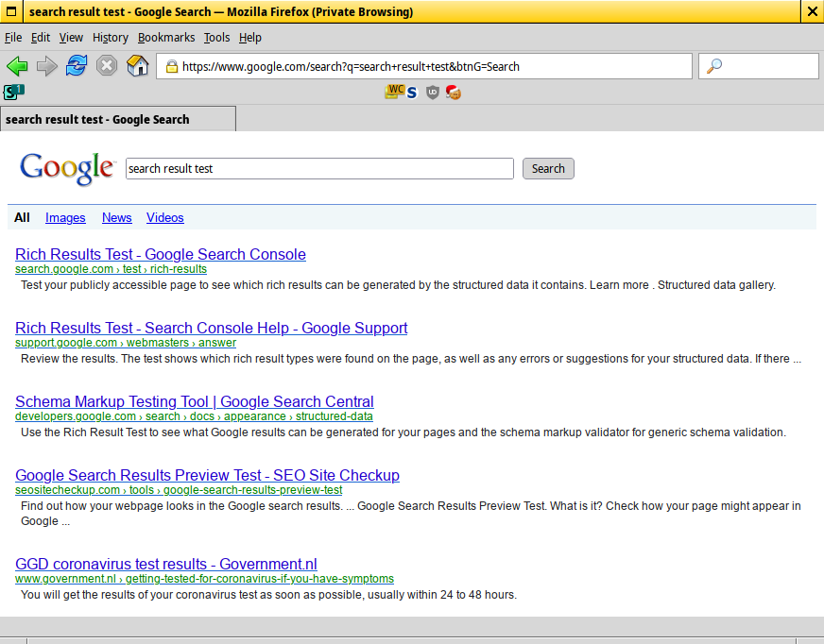Open the home page icon
Image resolution: width=824 pixels, height=644 pixels.
[138, 66]
